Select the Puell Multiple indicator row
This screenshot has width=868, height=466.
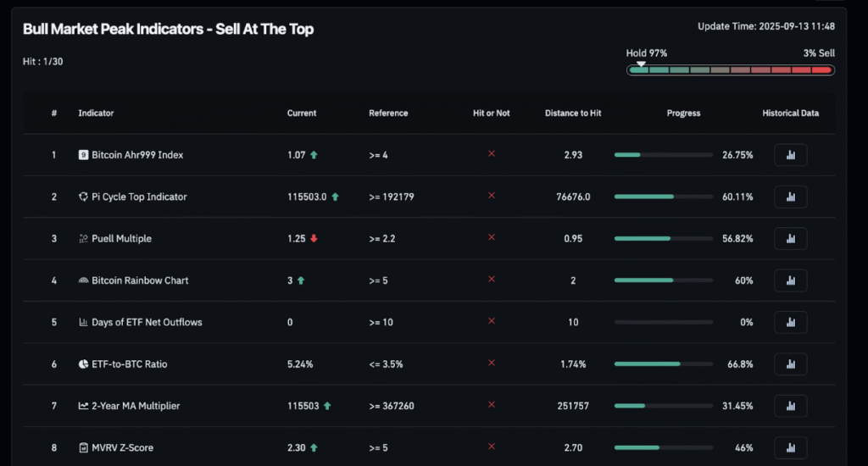[x=429, y=239]
